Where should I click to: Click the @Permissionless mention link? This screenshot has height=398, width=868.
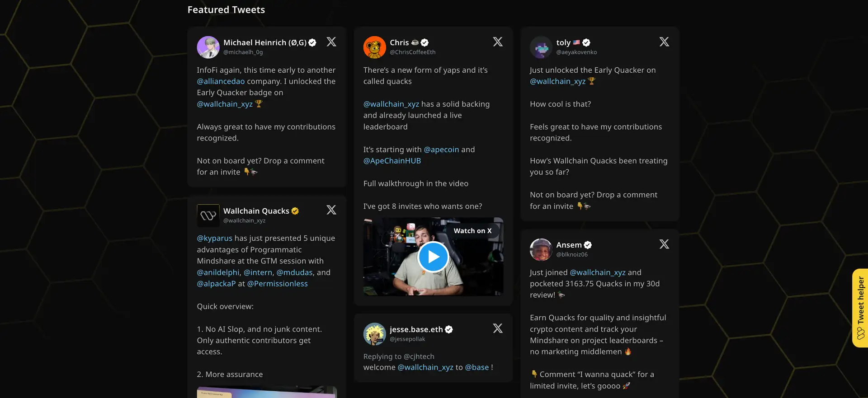tap(277, 284)
